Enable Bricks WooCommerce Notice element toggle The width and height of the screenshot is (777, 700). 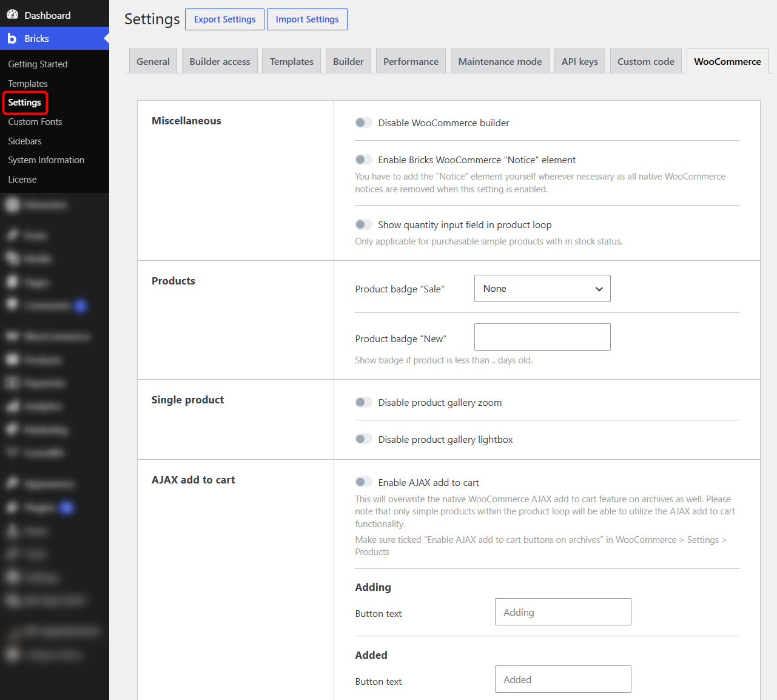click(363, 160)
